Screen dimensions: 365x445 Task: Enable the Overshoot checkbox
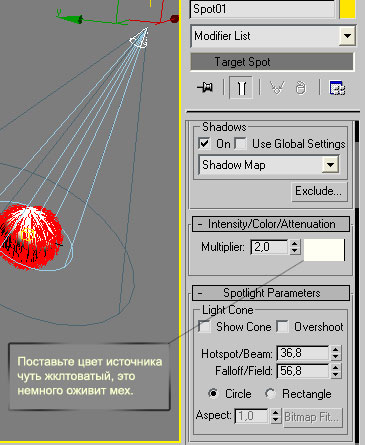coord(282,327)
